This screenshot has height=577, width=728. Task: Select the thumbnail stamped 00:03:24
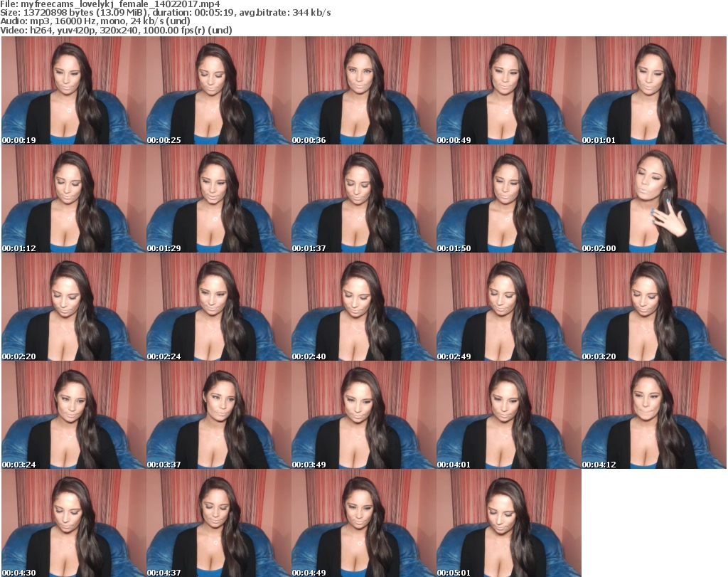(74, 415)
